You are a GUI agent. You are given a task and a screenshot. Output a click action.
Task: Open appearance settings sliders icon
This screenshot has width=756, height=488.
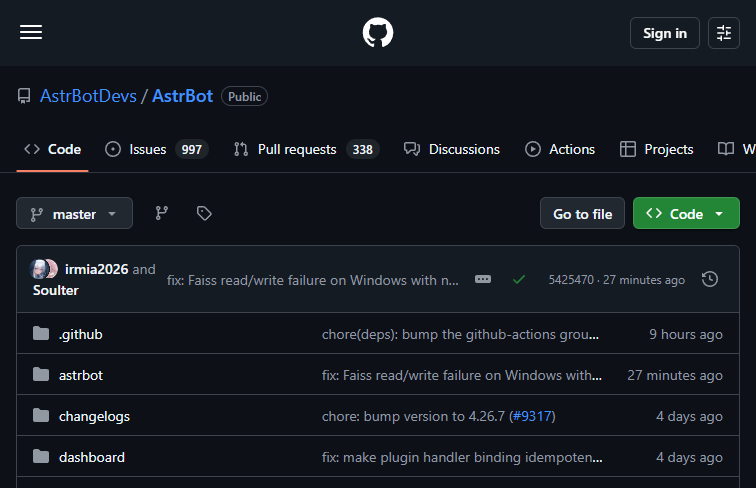coord(724,33)
